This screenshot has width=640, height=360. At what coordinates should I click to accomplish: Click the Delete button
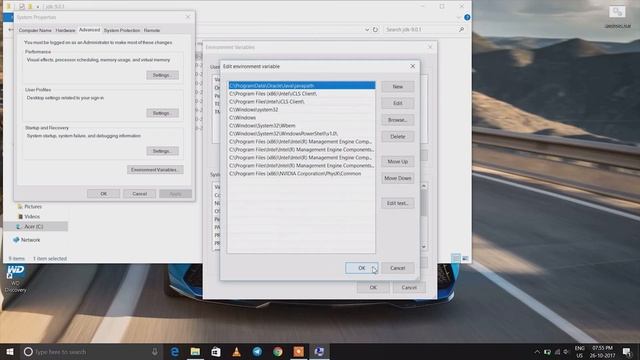(x=398, y=137)
